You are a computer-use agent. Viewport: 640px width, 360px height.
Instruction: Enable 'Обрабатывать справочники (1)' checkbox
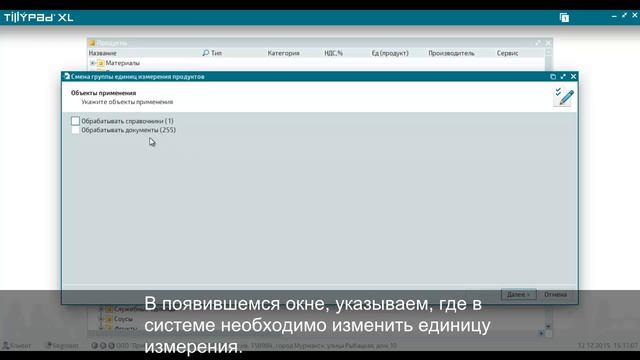[x=75, y=121]
